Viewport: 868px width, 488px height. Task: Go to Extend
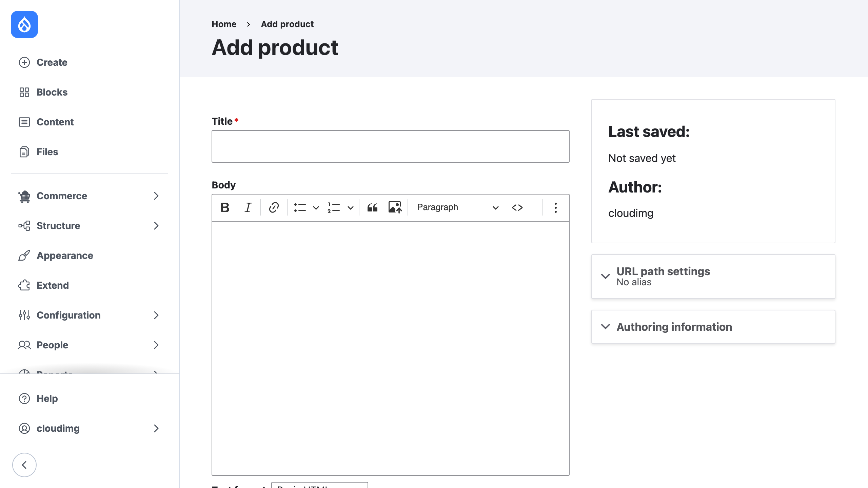click(90, 285)
